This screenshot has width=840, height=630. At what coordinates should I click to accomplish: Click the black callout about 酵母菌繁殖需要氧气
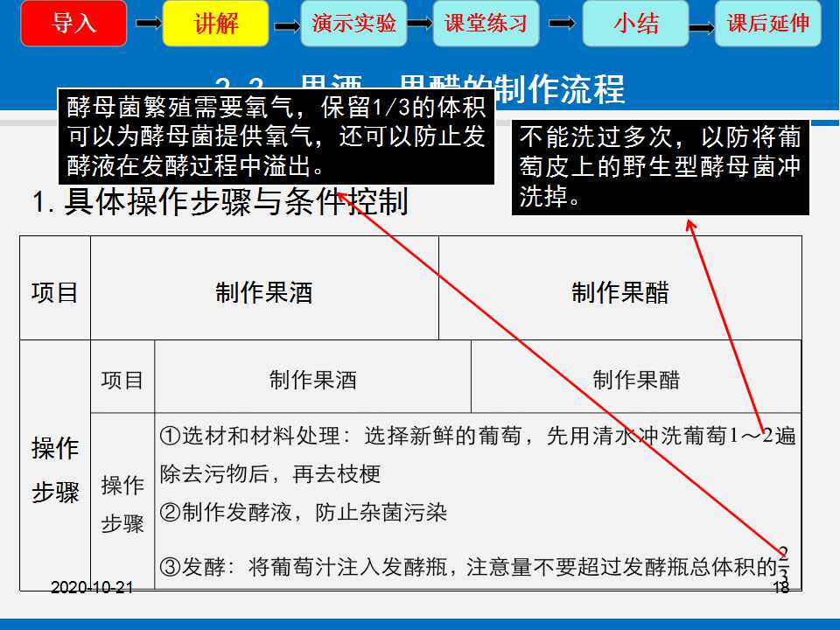276,136
